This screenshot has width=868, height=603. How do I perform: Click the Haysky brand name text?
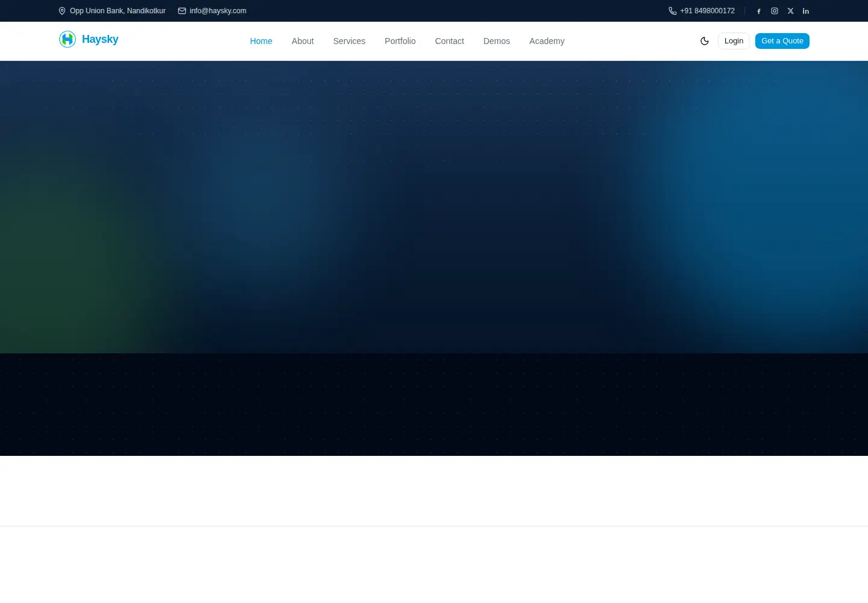coord(100,39)
